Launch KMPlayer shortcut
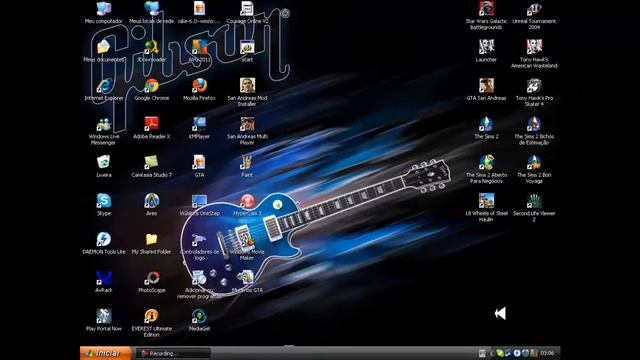Image resolution: width=640 pixels, height=360 pixels. point(199,124)
